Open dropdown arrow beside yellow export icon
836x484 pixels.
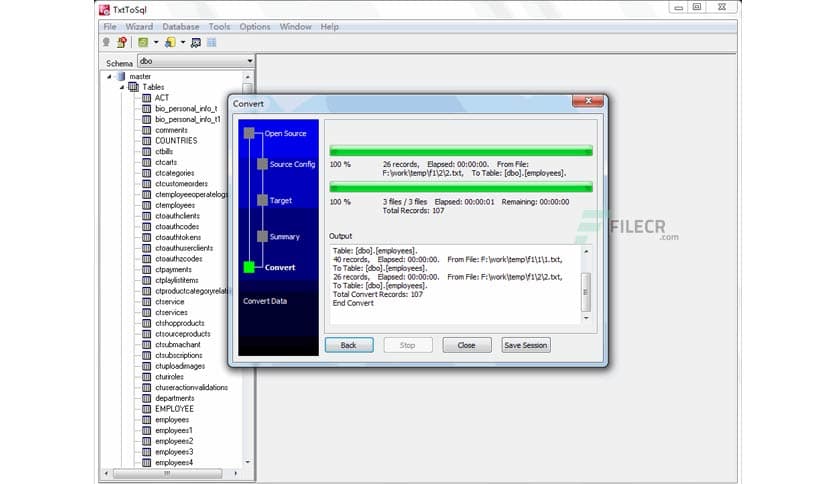(x=183, y=42)
